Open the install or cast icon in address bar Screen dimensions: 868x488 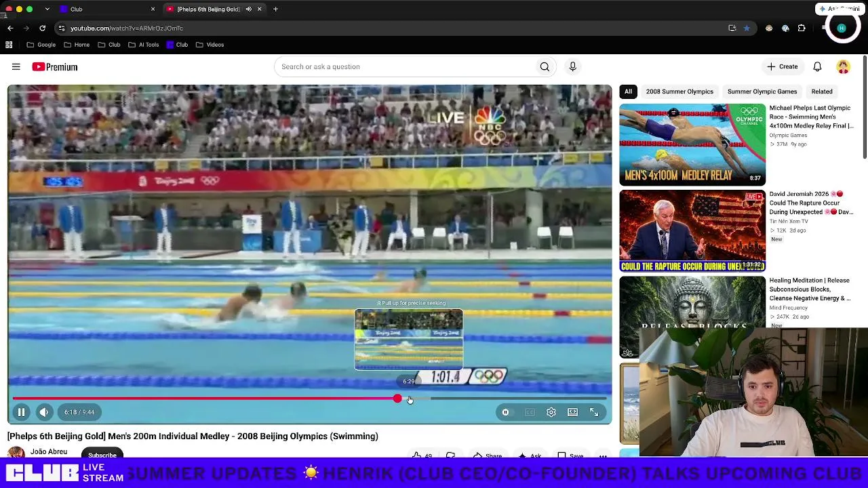[732, 28]
